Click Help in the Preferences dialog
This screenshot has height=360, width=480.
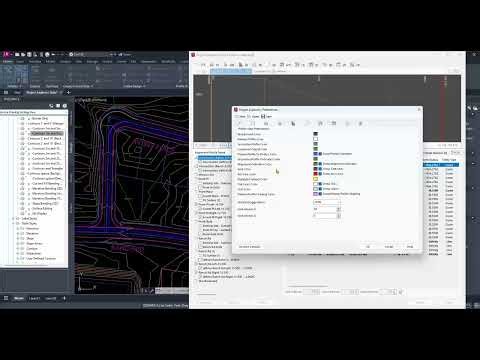[410, 247]
